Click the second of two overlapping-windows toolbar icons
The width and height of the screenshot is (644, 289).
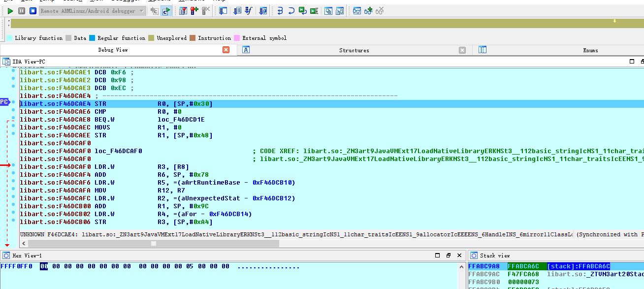[x=340, y=11]
